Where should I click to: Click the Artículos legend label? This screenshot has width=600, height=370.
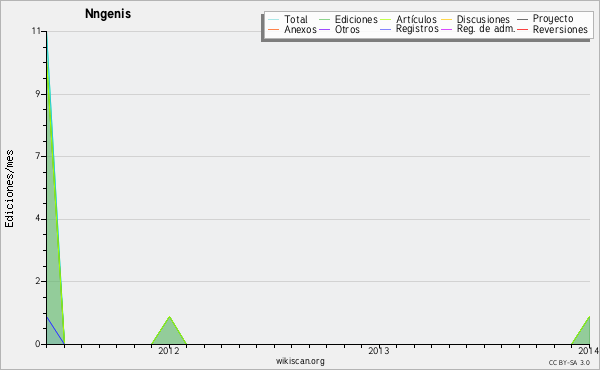(x=416, y=19)
